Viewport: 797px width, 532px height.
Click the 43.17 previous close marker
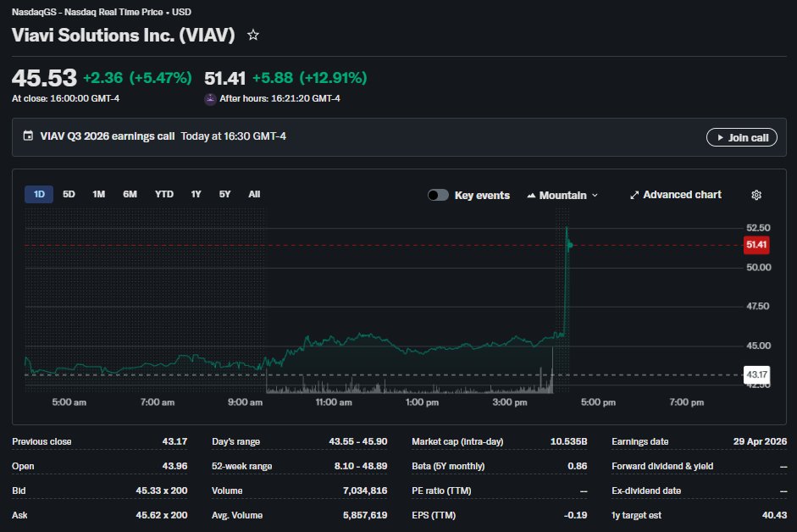(x=756, y=374)
